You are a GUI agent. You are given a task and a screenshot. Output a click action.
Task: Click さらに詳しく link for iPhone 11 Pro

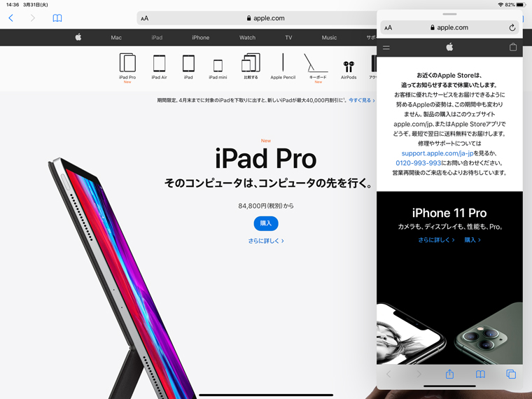point(436,240)
